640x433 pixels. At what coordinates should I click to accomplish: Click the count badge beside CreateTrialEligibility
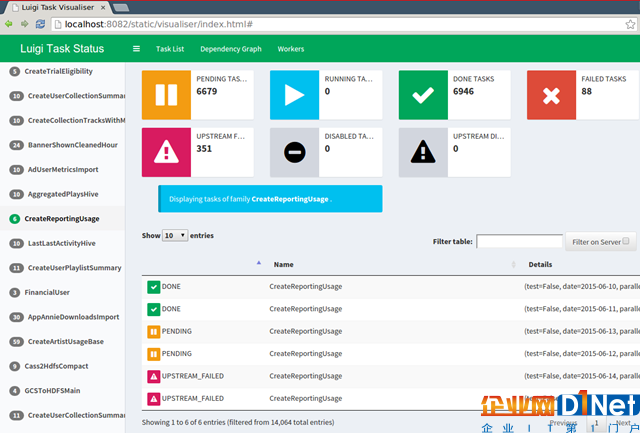coord(15,71)
